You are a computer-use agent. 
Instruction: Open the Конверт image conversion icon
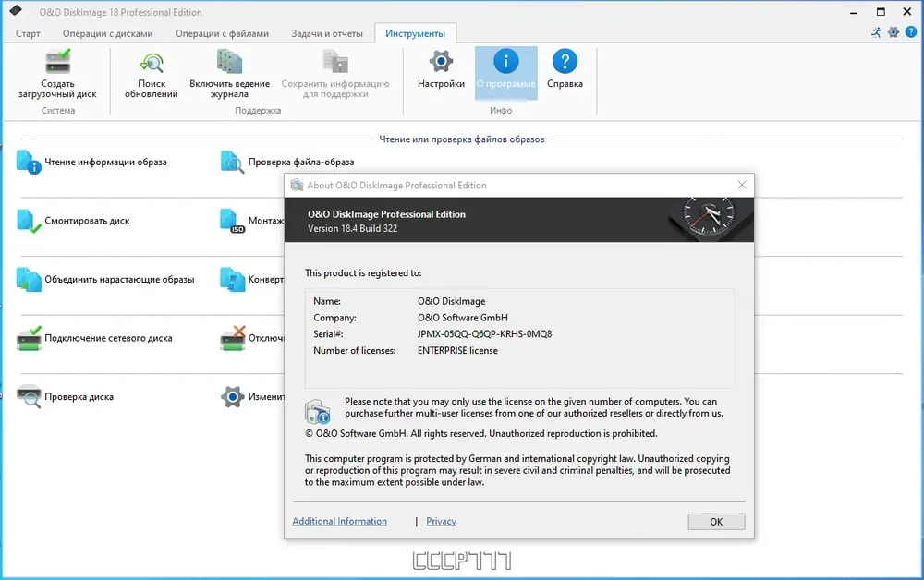232,280
